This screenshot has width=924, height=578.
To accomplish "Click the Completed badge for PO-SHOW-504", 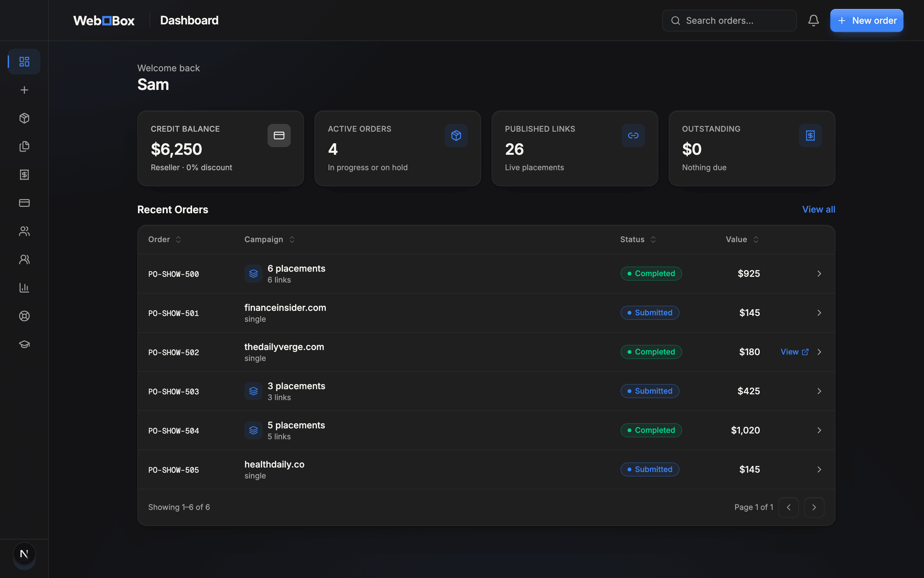I will tap(651, 430).
